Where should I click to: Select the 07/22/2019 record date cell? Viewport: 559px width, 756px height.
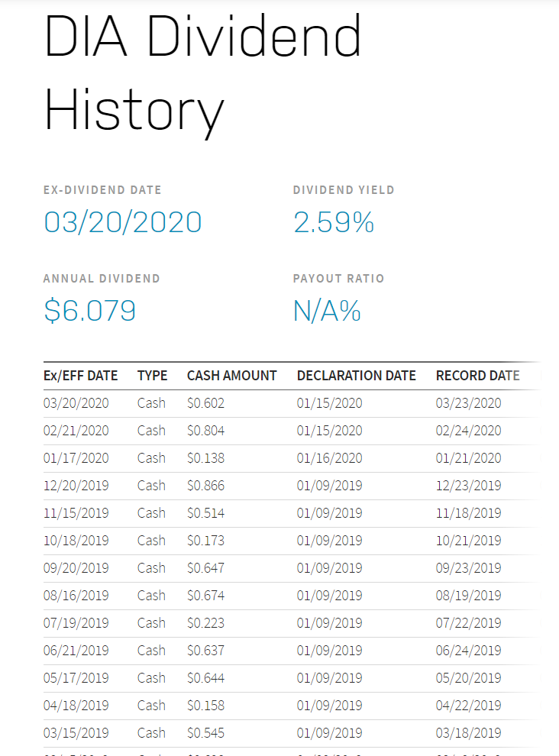point(468,623)
